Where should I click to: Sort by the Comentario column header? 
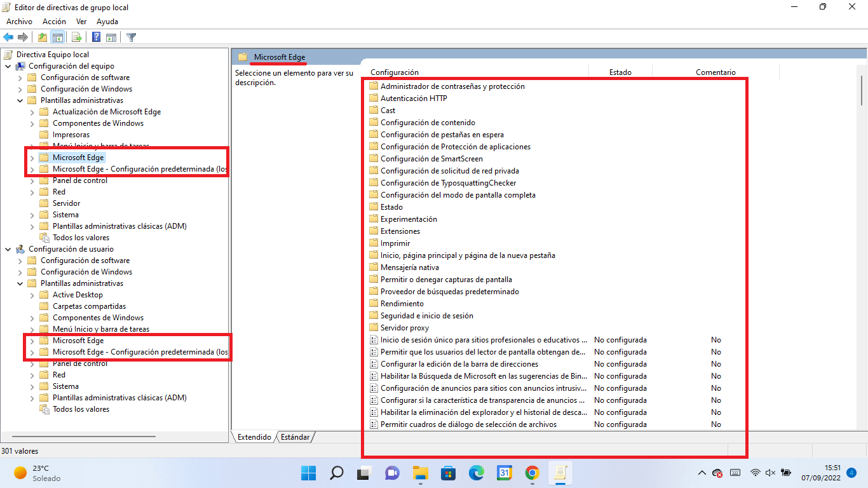(715, 72)
